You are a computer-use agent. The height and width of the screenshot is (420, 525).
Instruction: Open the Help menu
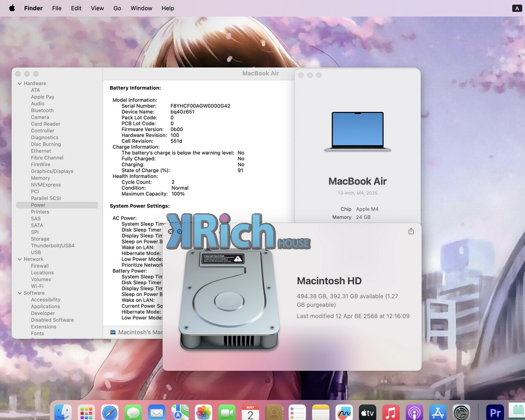[x=168, y=8]
